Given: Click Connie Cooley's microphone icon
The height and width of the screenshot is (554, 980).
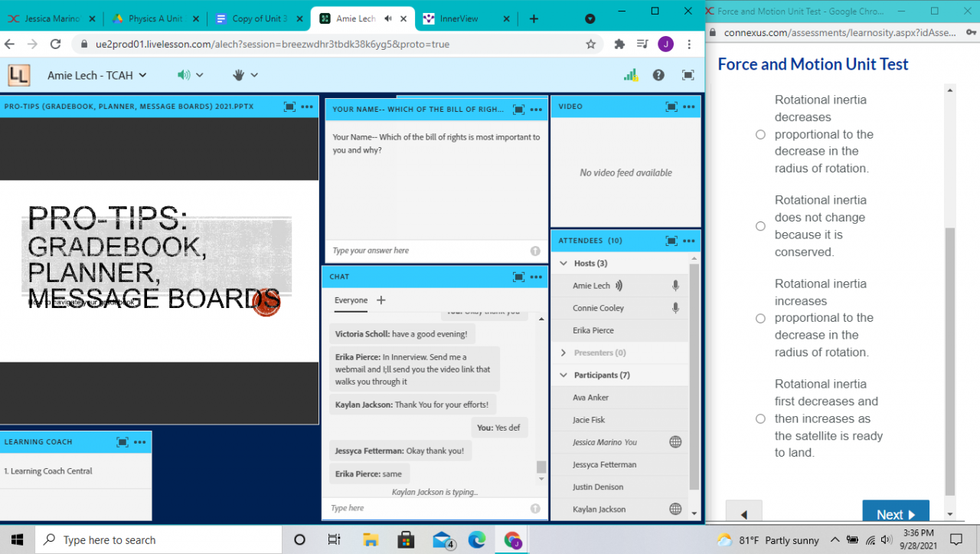Looking at the screenshot, I should [x=675, y=308].
